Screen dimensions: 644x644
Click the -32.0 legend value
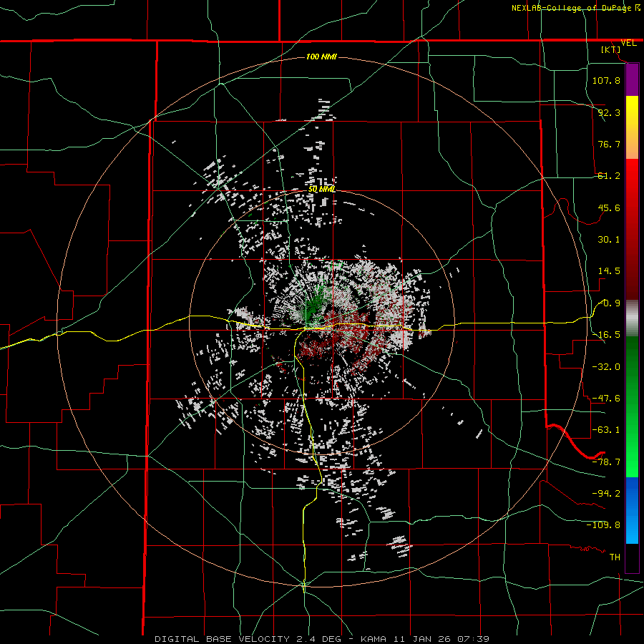[606, 367]
